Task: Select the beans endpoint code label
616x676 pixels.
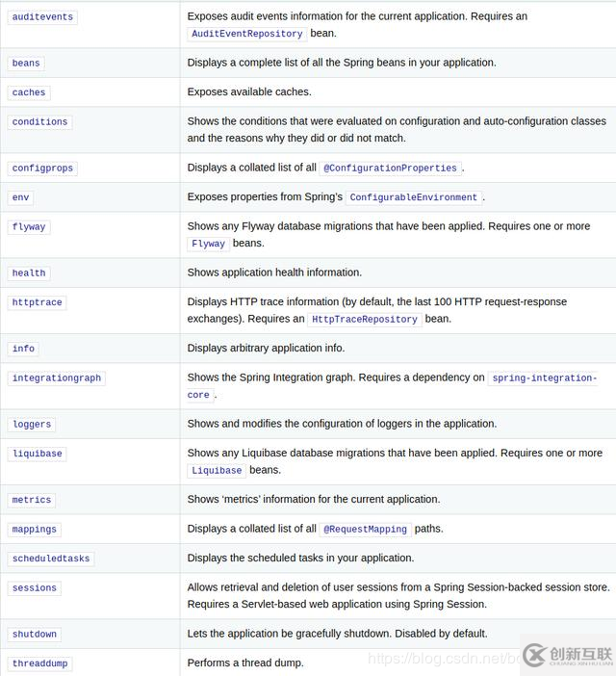Action: point(26,64)
